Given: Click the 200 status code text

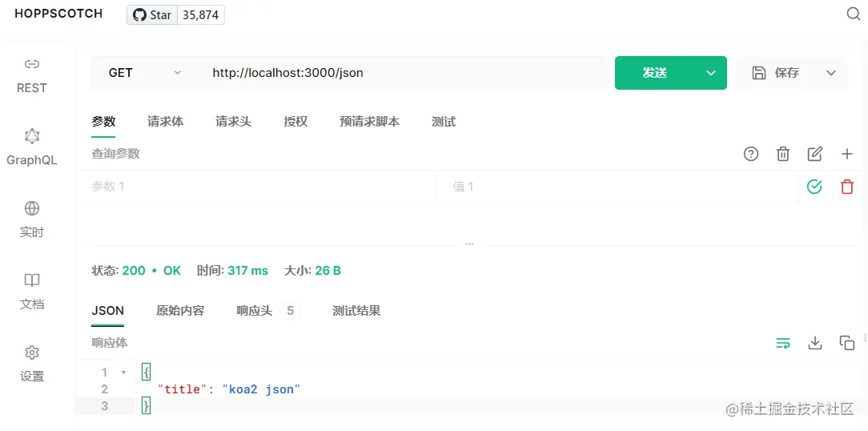Looking at the screenshot, I should [x=134, y=271].
